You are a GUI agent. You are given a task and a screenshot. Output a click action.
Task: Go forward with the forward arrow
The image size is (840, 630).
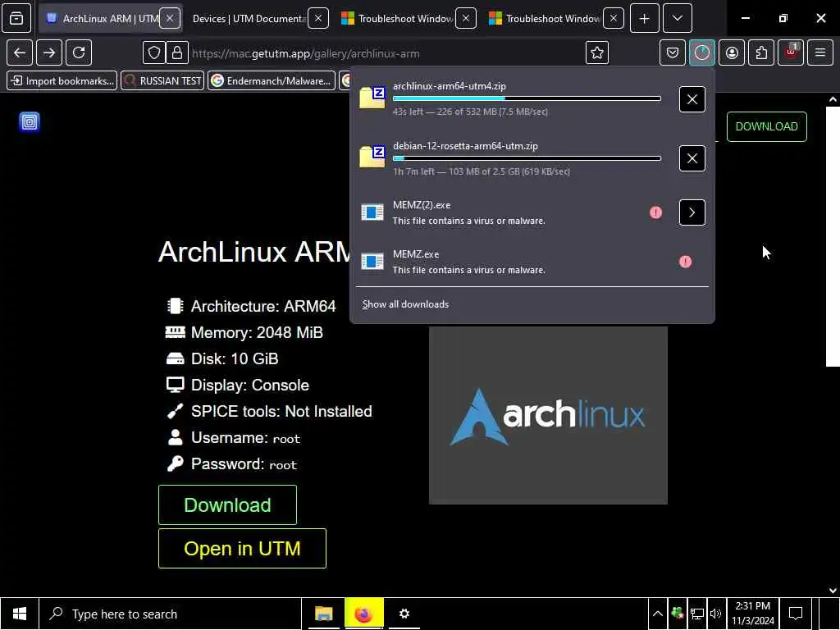point(49,52)
